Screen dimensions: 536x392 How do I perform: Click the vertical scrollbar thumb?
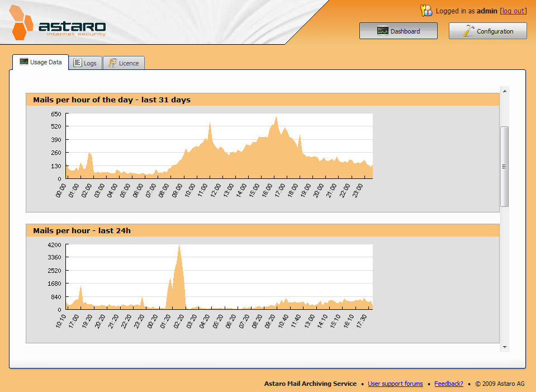point(504,167)
